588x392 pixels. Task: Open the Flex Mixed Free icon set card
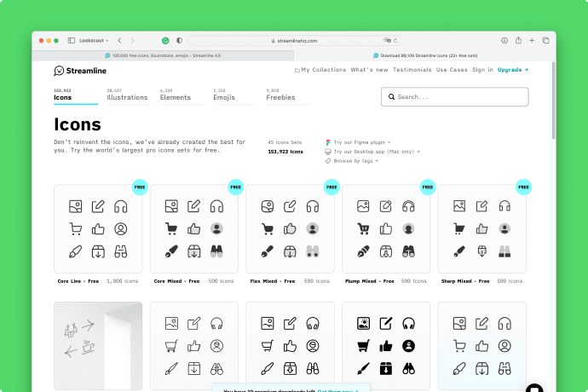coord(290,229)
